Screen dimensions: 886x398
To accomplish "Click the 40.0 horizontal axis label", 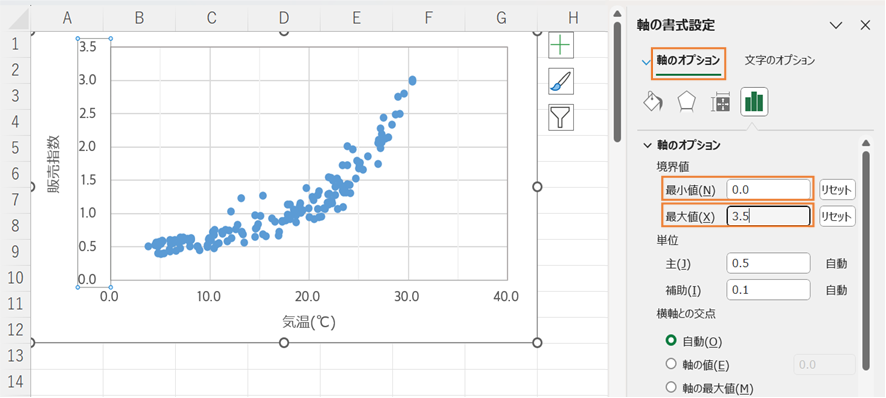I will click(507, 296).
